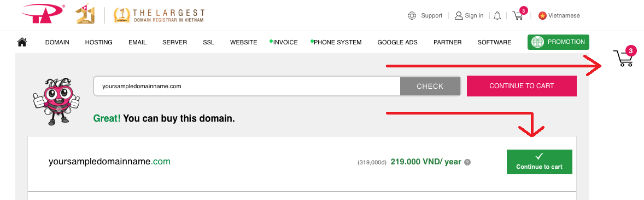Open the GOOGLE ADS menu
Viewport: 644px width, 200px height.
pyautogui.click(x=397, y=42)
